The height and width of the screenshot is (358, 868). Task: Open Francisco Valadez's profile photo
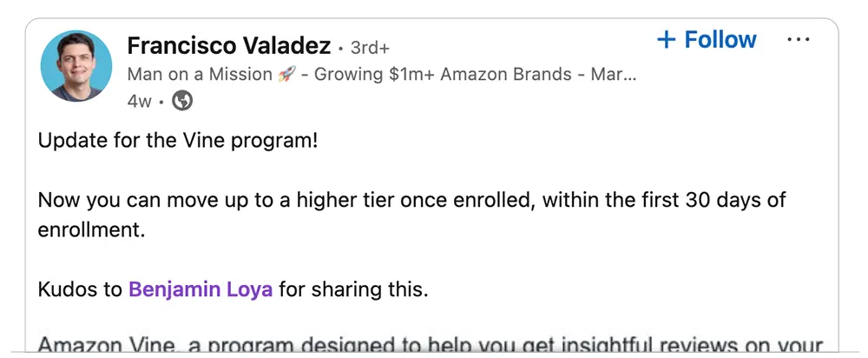(x=76, y=66)
